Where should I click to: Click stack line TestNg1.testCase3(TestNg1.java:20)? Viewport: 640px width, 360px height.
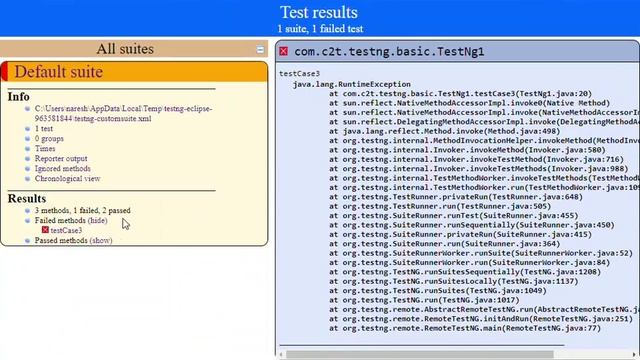[x=460, y=93]
